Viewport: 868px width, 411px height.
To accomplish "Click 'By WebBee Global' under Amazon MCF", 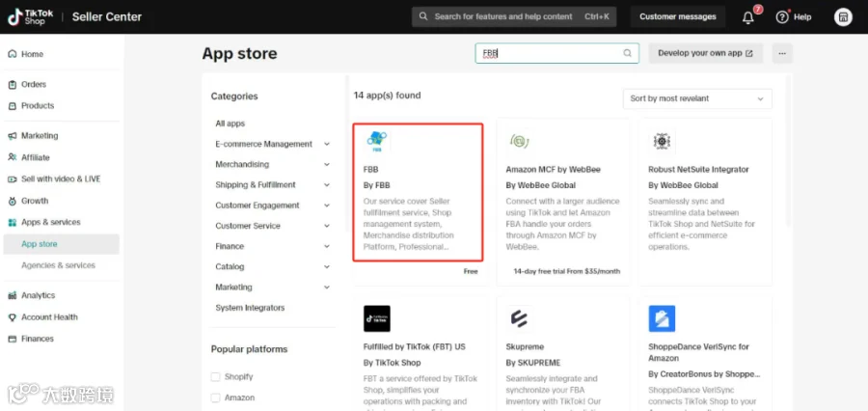I will point(540,185).
